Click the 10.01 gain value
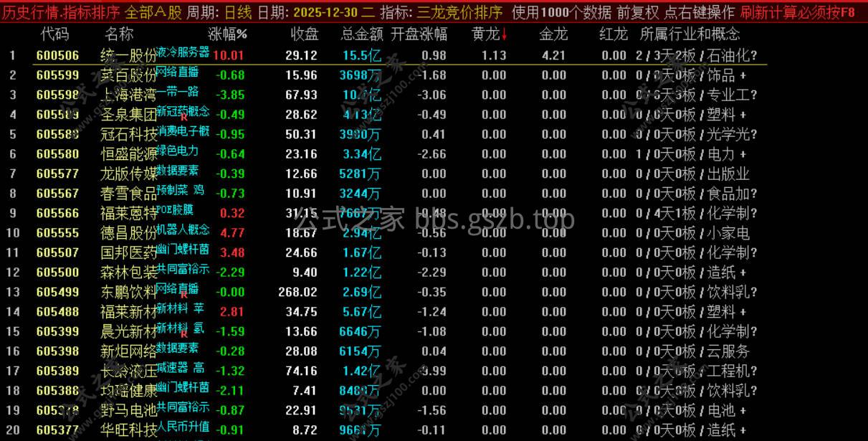Viewport: 868px width, 441px height. 229,55
